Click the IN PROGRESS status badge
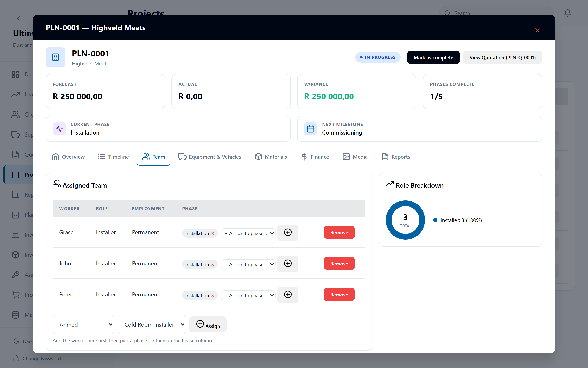588x368 pixels. pyautogui.click(x=378, y=57)
